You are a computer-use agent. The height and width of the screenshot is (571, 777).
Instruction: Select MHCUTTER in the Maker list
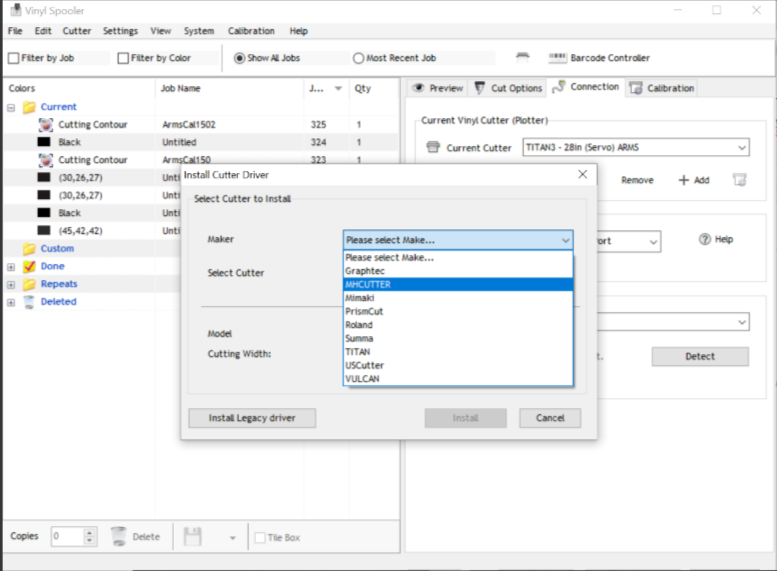tap(458, 285)
